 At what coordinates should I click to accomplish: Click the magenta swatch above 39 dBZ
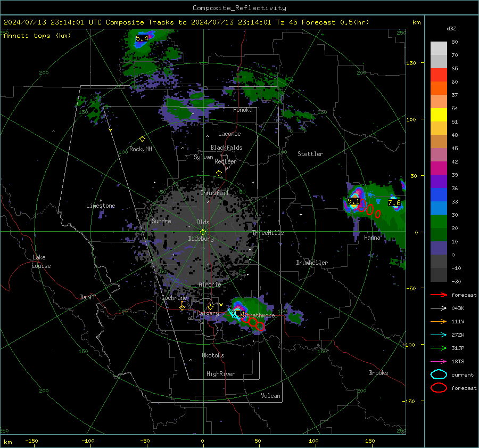pos(439,168)
